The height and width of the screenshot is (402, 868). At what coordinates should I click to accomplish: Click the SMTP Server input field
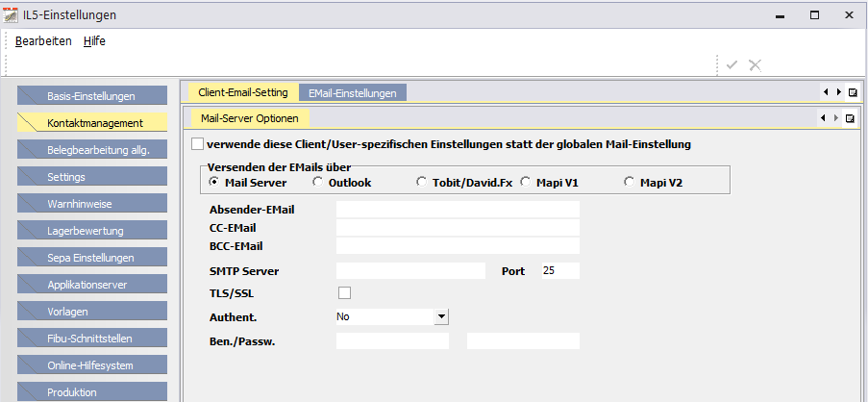[x=410, y=271]
